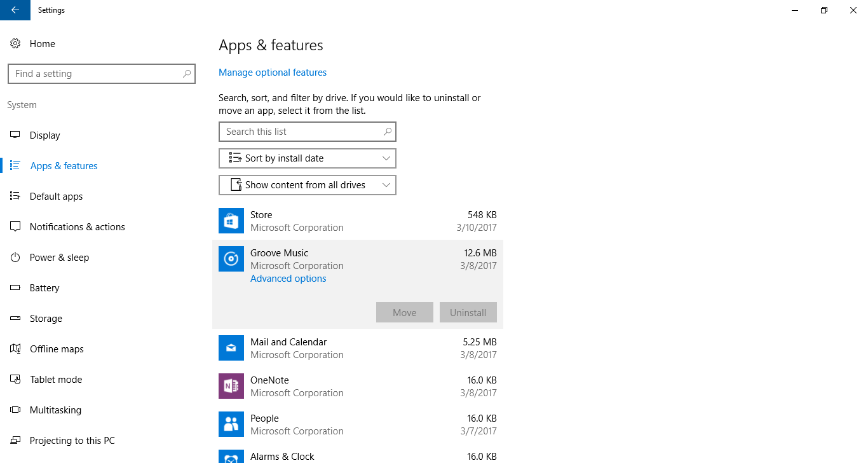Open Offline maps settings

(57, 349)
